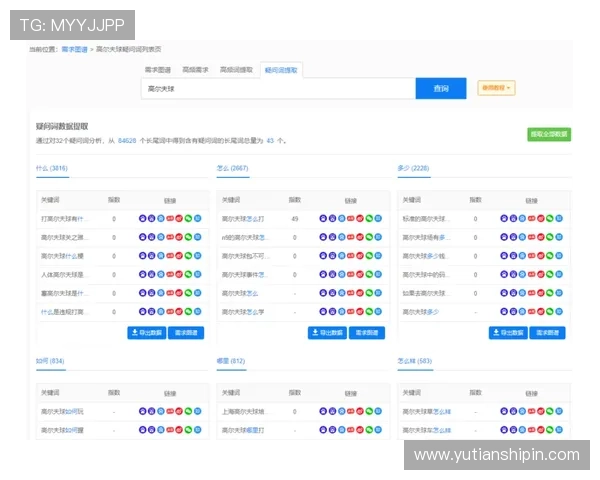Click second dark-blue icon in 人体高尔夫球是 row
This screenshot has width=600, height=480.
(x=152, y=274)
